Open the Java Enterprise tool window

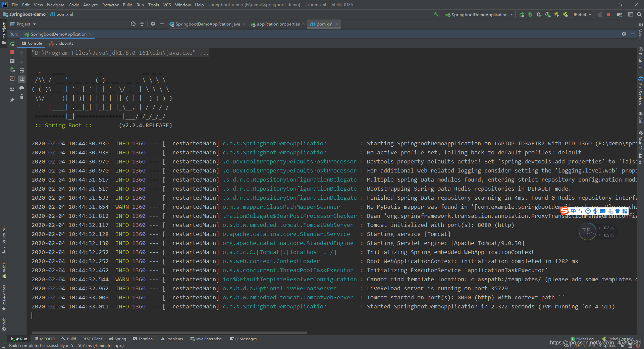[206, 339]
